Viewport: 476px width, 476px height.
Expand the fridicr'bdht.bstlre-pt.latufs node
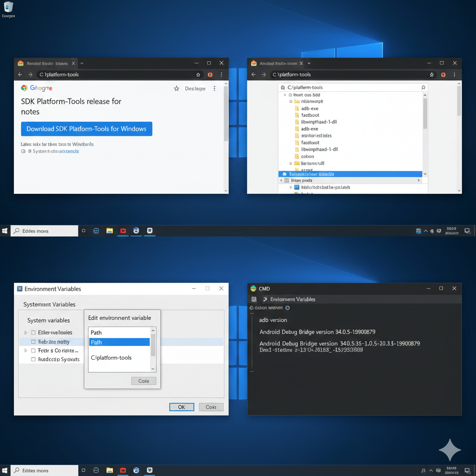(x=291, y=187)
